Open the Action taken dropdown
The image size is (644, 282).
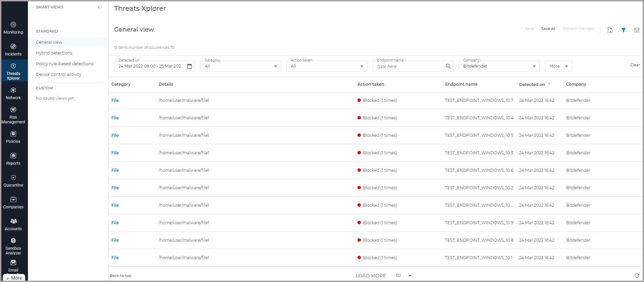327,66
